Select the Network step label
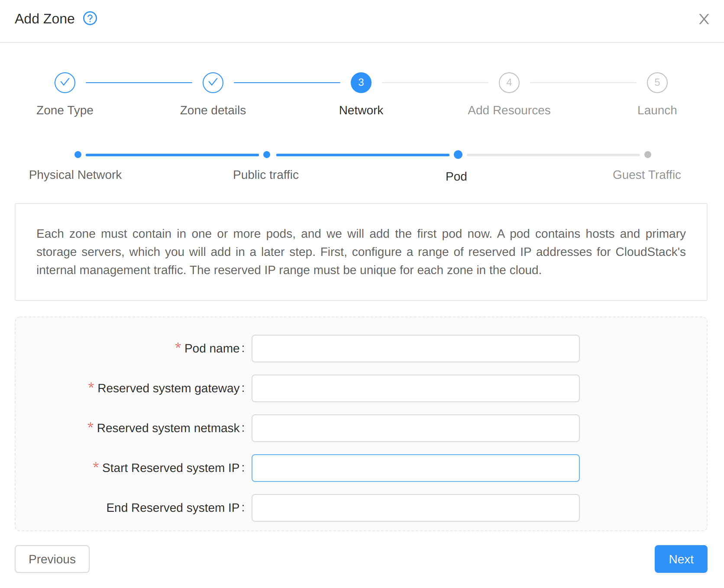The width and height of the screenshot is (724, 588). 361,110
